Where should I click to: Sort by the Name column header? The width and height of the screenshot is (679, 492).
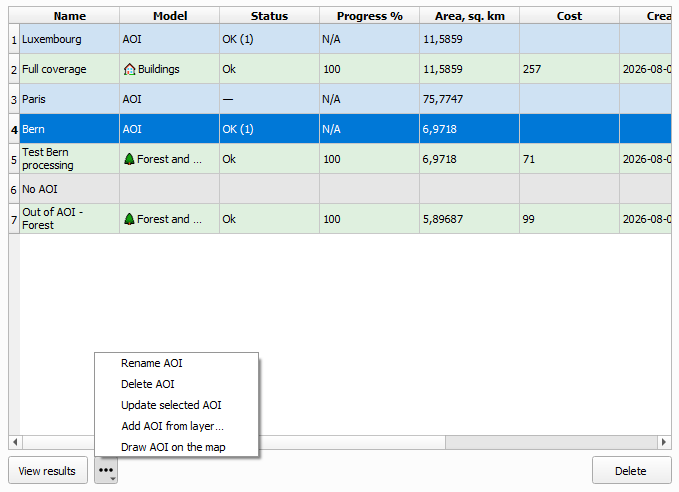click(x=69, y=16)
